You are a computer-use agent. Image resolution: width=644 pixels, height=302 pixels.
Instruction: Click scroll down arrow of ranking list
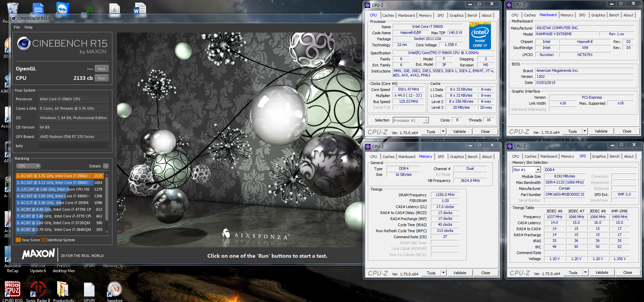point(107,232)
